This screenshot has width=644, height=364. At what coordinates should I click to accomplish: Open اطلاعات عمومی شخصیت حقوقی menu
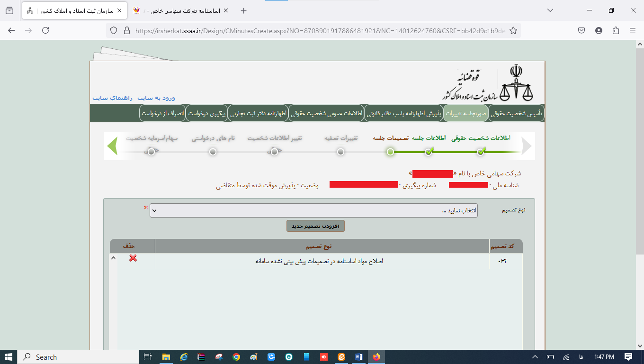(326, 114)
